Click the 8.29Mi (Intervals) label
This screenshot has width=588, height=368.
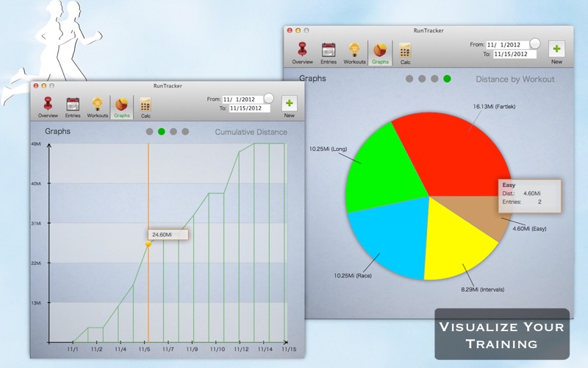pos(483,289)
